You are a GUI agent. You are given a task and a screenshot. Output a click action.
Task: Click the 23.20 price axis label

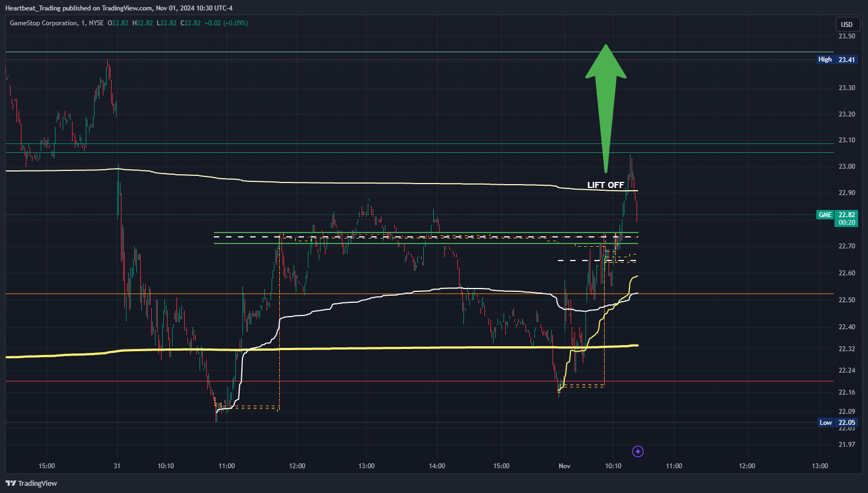click(847, 114)
